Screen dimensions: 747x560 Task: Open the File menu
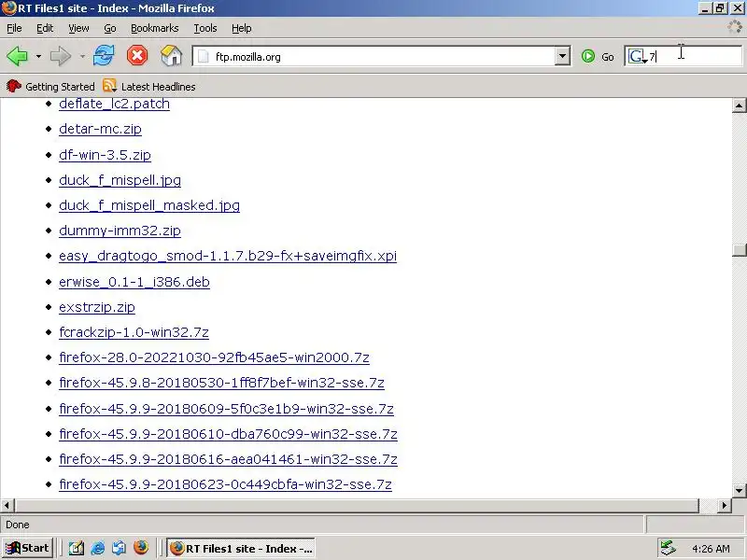(x=14, y=28)
